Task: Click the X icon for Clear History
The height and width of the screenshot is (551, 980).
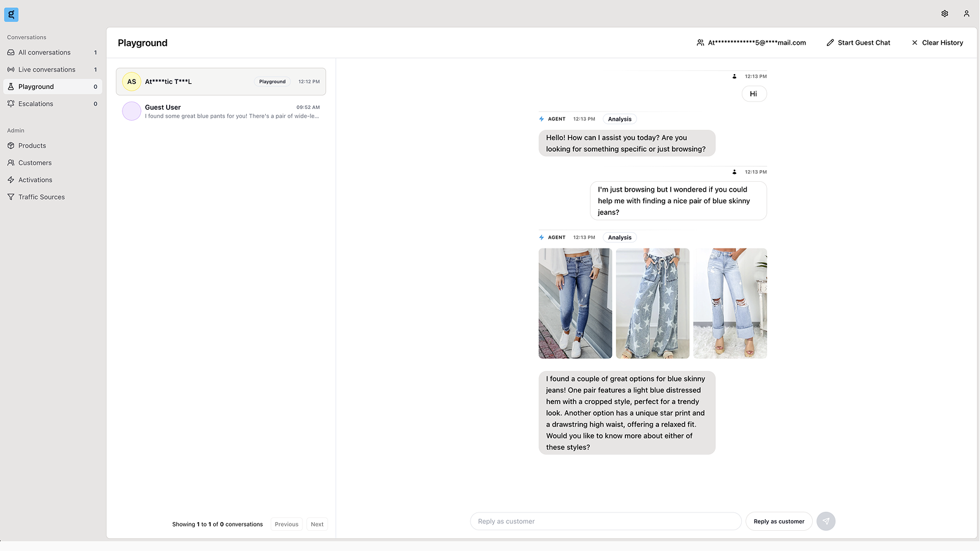Action: tap(914, 43)
